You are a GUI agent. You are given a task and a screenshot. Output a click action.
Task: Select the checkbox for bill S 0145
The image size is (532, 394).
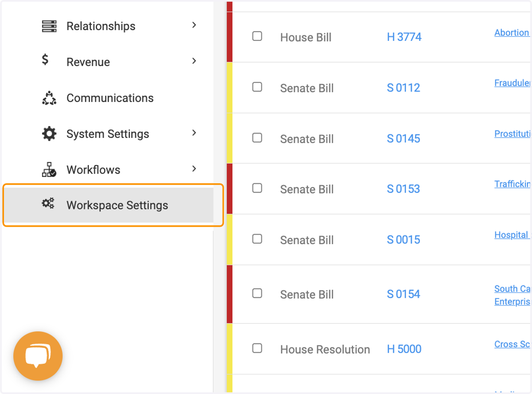click(257, 138)
